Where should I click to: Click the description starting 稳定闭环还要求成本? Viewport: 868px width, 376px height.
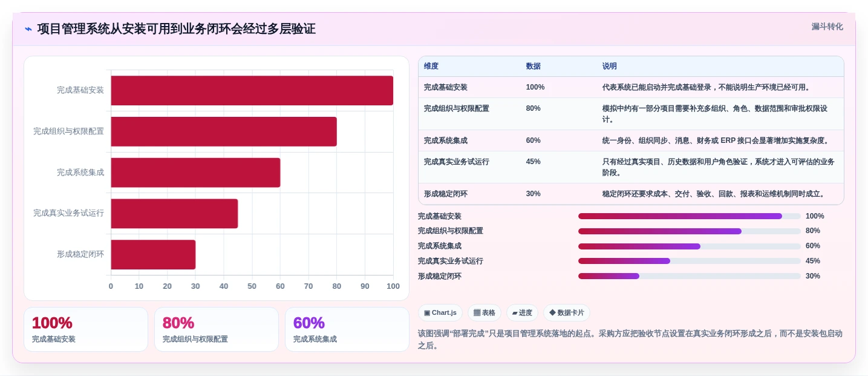[715, 194]
